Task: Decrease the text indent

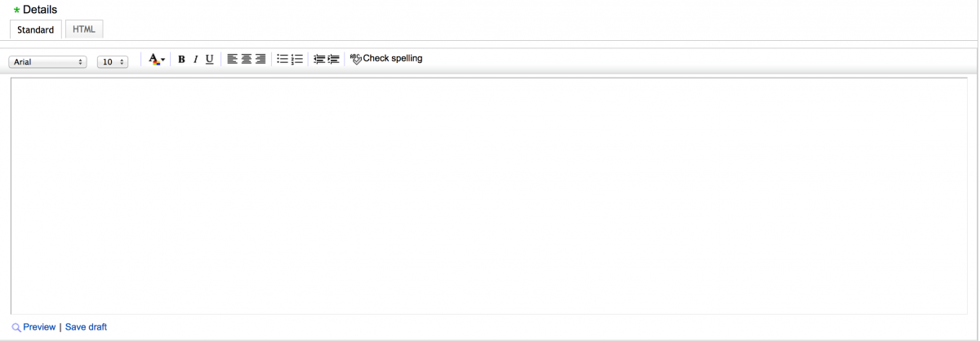Action: click(319, 60)
